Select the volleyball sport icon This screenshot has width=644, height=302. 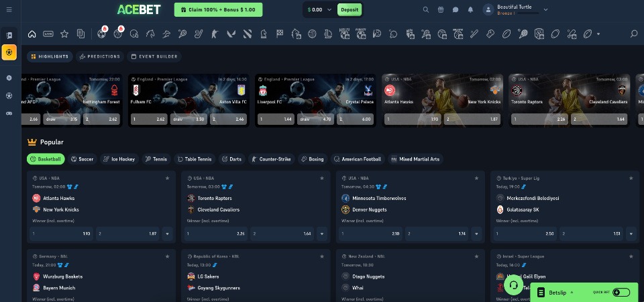click(x=312, y=34)
